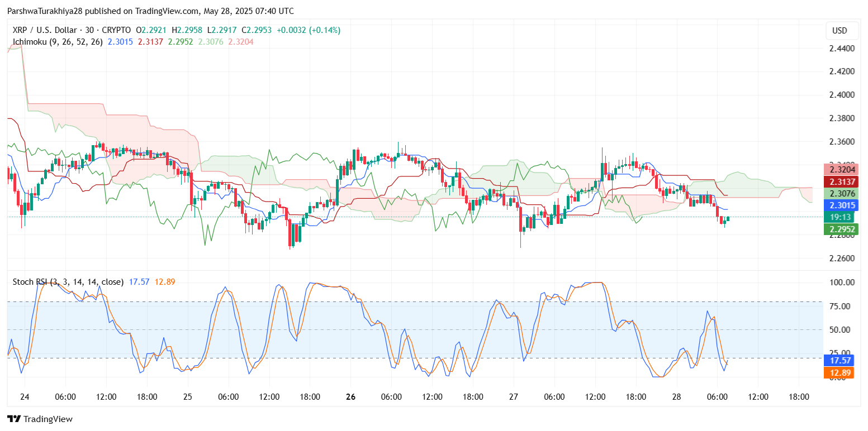Click the blue 2.3015 price axis label
Viewport: 868px width, 431px height.
pyautogui.click(x=839, y=205)
